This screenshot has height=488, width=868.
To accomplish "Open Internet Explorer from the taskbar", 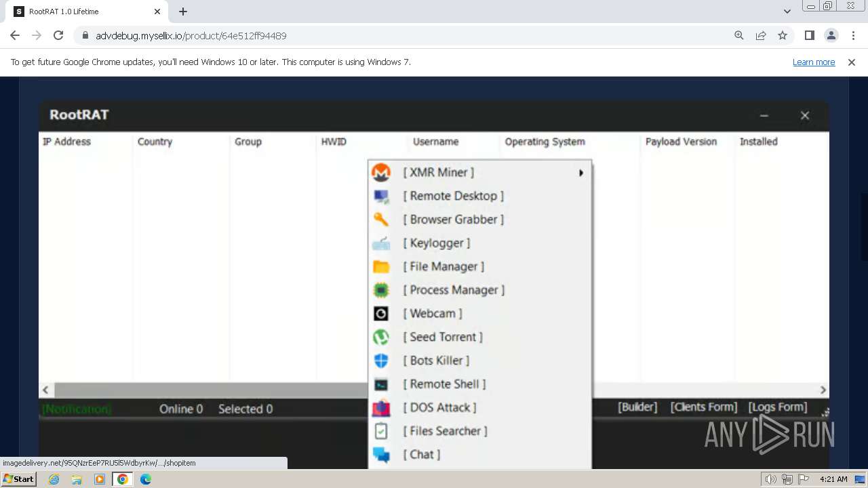I will point(54,479).
